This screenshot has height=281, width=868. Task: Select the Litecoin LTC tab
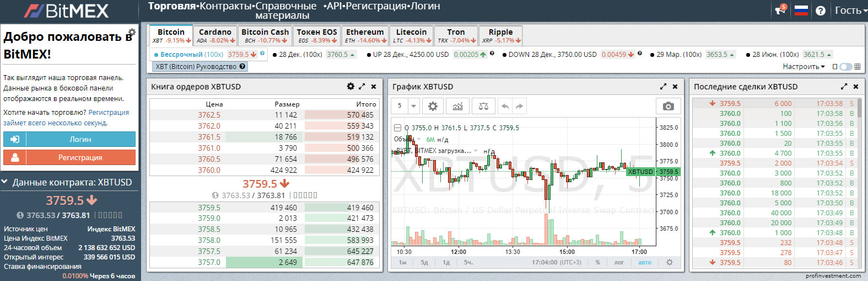[411, 35]
